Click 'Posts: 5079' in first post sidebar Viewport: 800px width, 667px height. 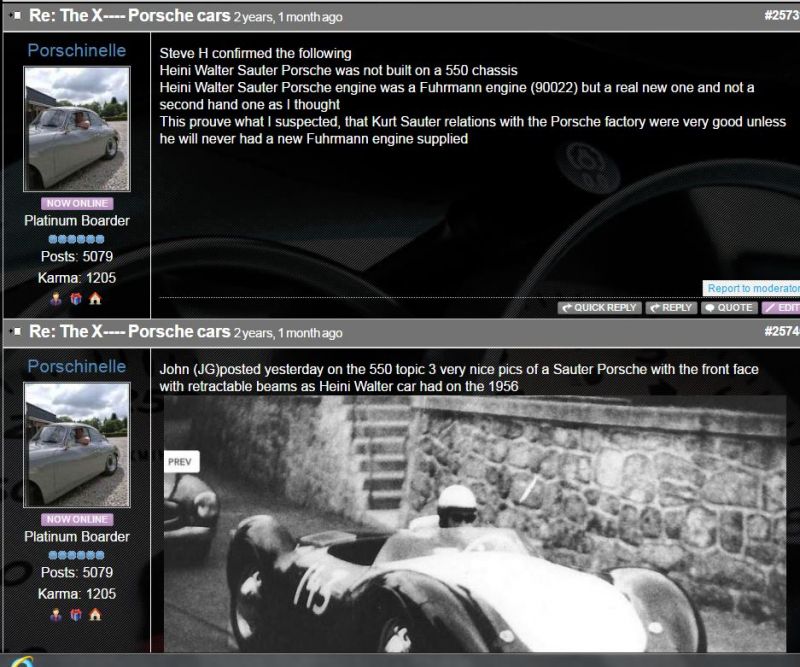pos(77,256)
